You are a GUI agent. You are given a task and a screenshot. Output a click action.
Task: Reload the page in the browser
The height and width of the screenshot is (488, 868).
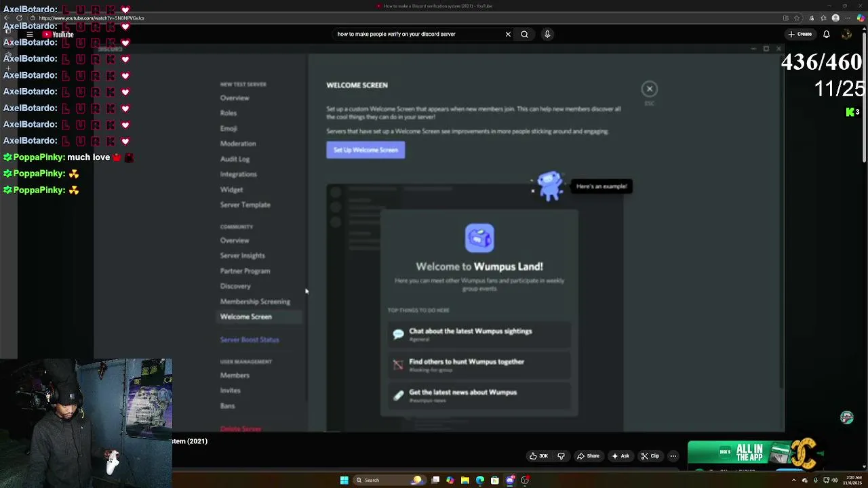pyautogui.click(x=19, y=18)
